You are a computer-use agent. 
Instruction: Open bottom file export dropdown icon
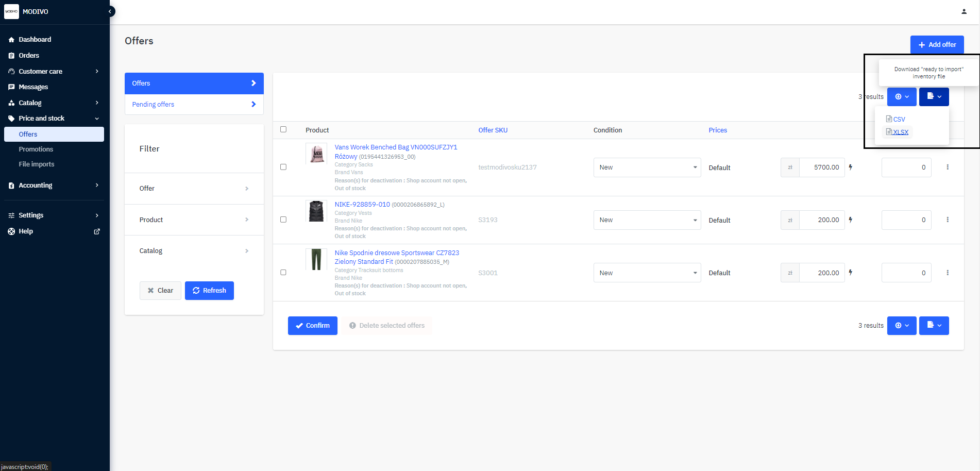(934, 325)
